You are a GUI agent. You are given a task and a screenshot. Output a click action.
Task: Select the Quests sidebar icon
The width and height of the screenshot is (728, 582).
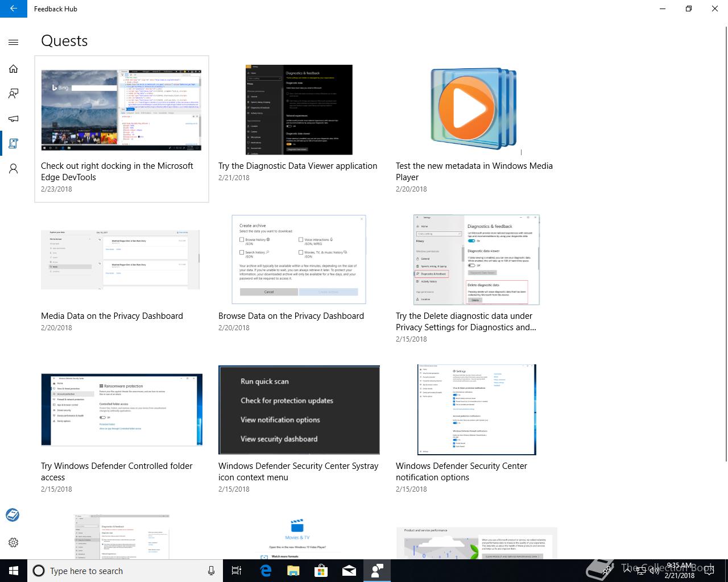point(14,144)
